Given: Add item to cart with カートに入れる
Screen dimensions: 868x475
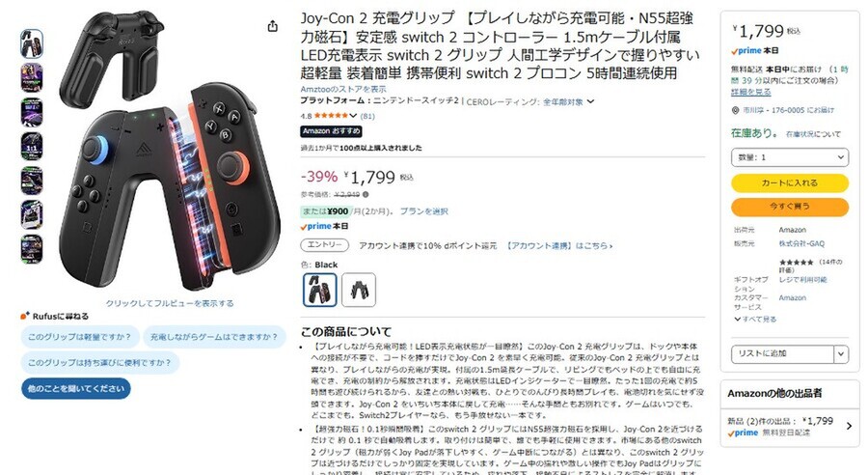Looking at the screenshot, I should pyautogui.click(x=789, y=182).
